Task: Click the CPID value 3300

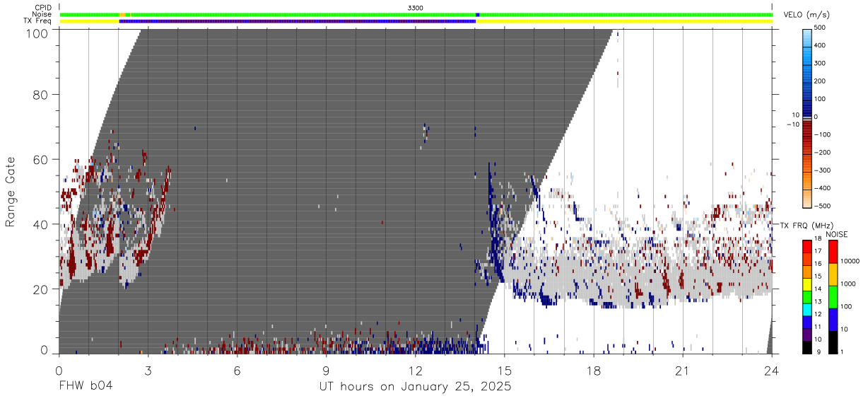Action: click(x=416, y=7)
